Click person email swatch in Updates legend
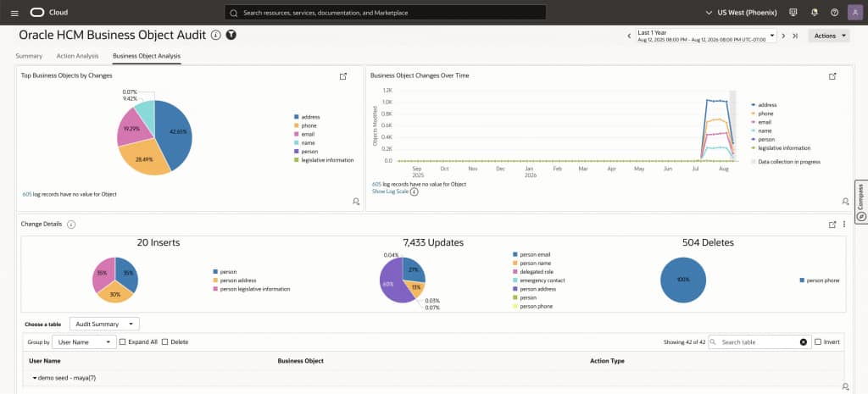868x394 pixels. tap(516, 254)
